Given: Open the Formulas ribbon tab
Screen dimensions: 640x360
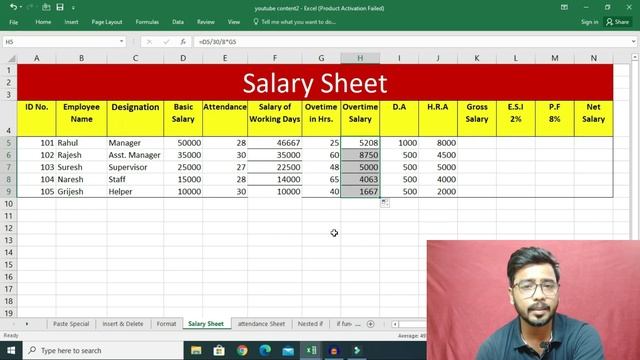Looking at the screenshot, I should coord(147,22).
